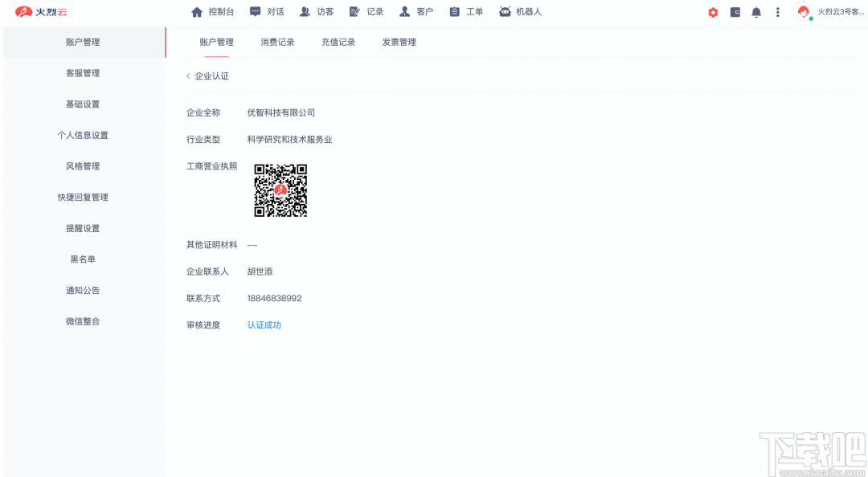Click the 企业联系人 field label
The height and width of the screenshot is (477, 868).
tap(207, 271)
